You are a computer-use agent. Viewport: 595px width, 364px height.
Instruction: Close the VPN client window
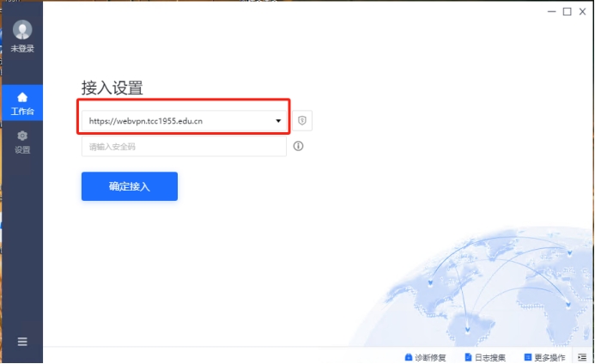pos(582,12)
